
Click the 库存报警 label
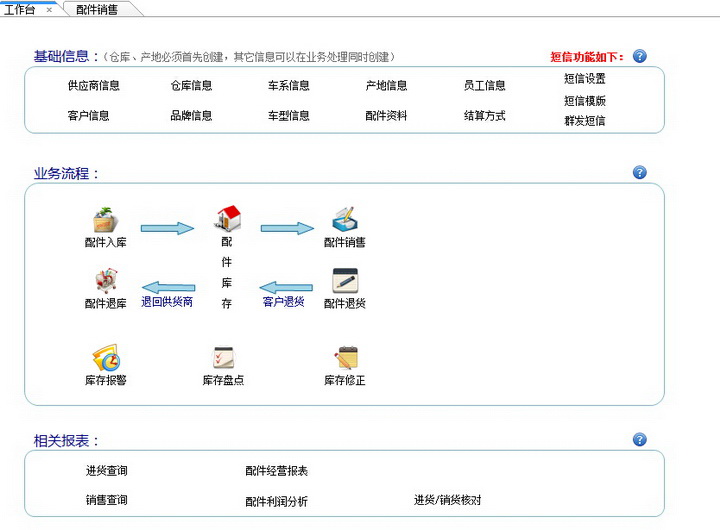click(106, 380)
